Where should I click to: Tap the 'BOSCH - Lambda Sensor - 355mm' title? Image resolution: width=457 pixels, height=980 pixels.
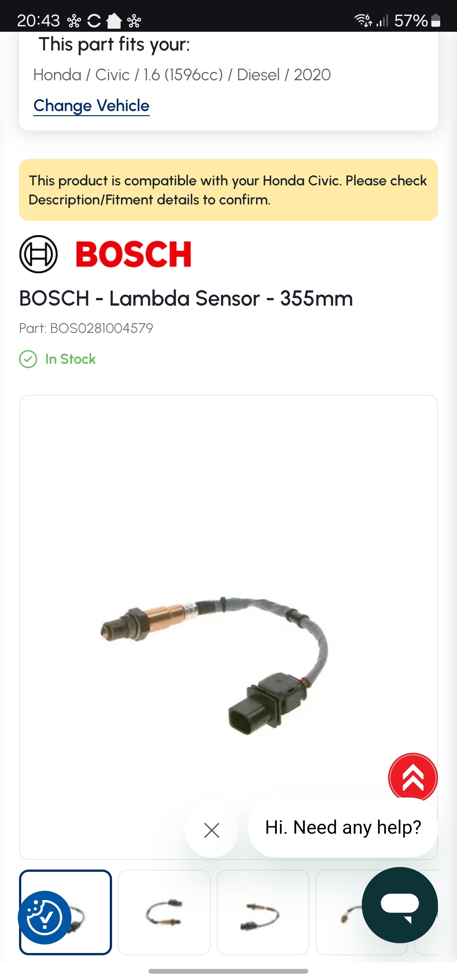tap(186, 298)
